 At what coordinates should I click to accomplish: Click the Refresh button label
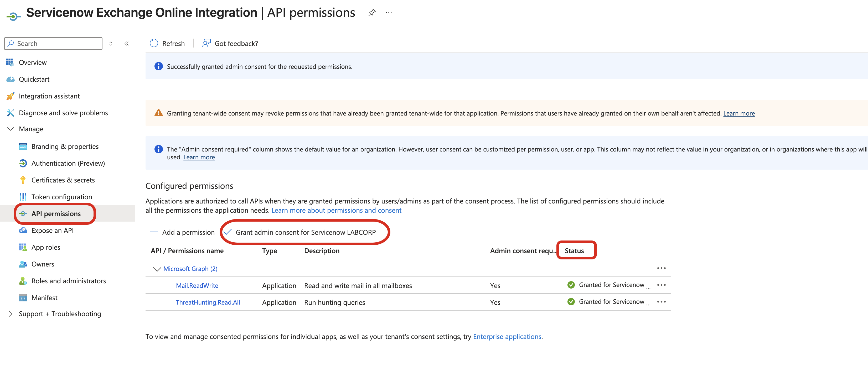tap(173, 43)
